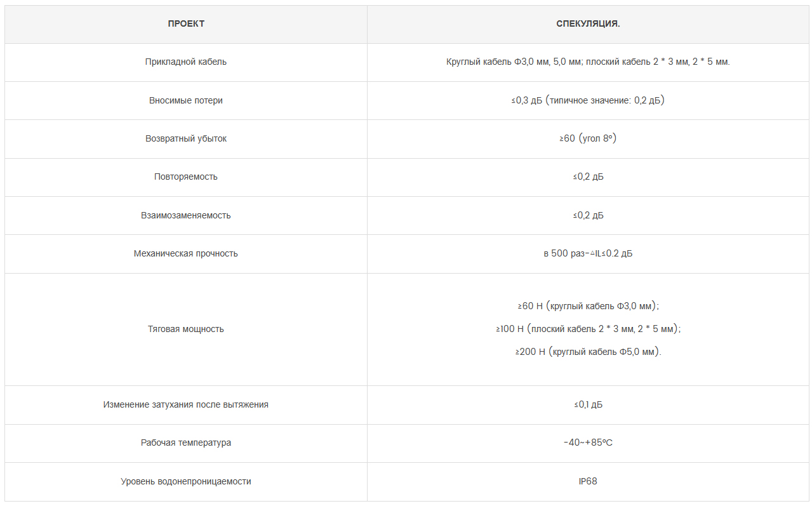Click the Механическая прочность label
Viewport: 812px width, 506px height.
tap(186, 253)
